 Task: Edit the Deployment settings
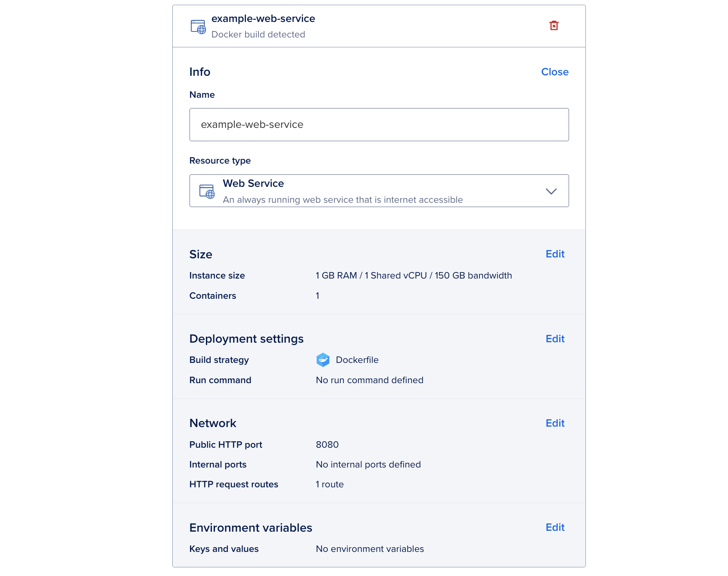click(555, 339)
